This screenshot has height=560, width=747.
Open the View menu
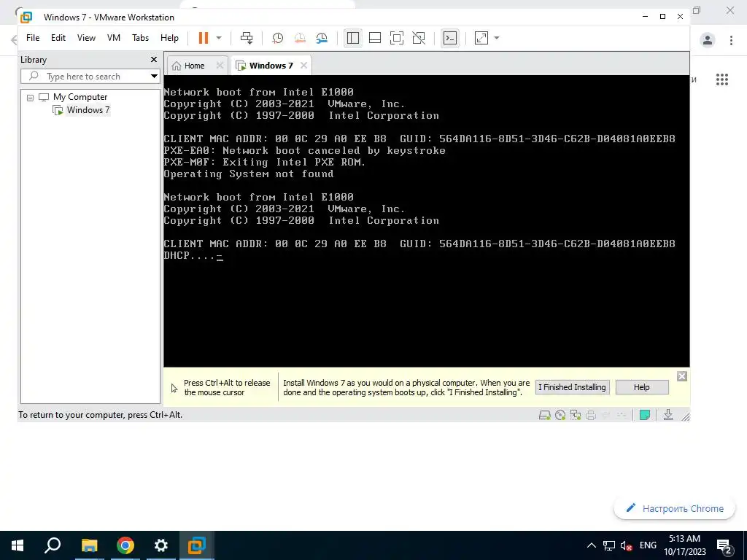tap(86, 38)
